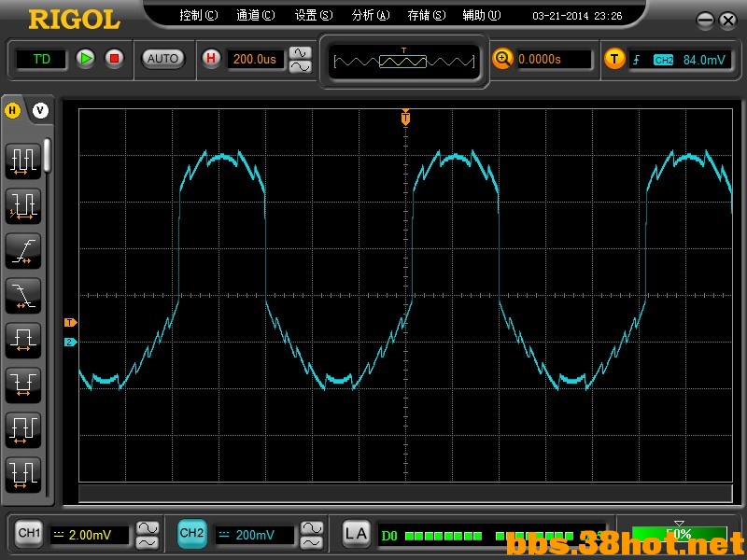Increase CH1 scale with upper wave button
Screen dimensions: 747x560
click(x=148, y=527)
